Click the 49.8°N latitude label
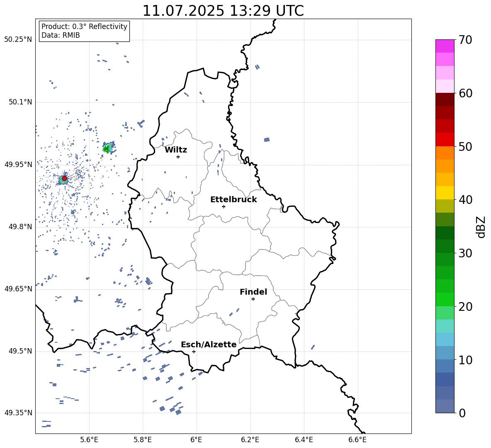Viewport: 491px width, 448px height. pos(20,227)
